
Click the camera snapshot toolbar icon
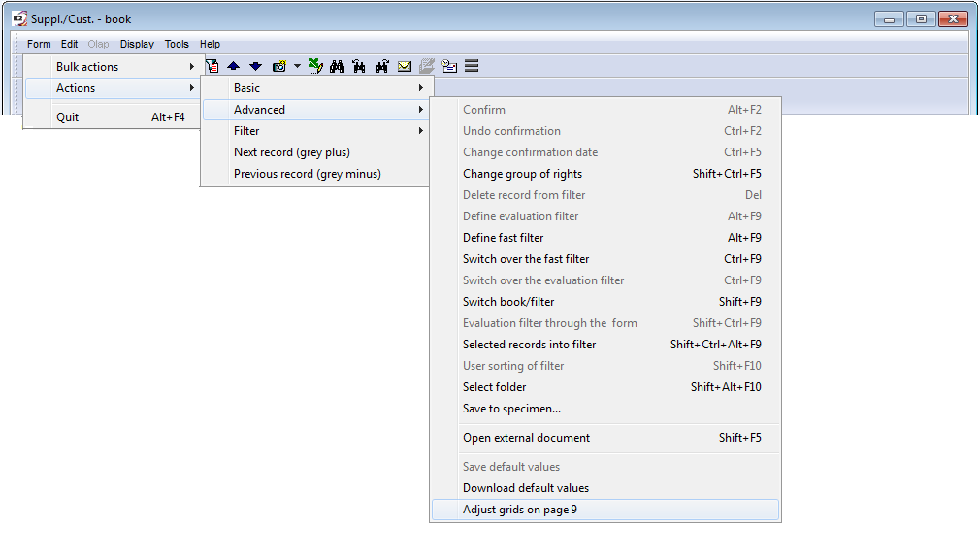pyautogui.click(x=279, y=66)
